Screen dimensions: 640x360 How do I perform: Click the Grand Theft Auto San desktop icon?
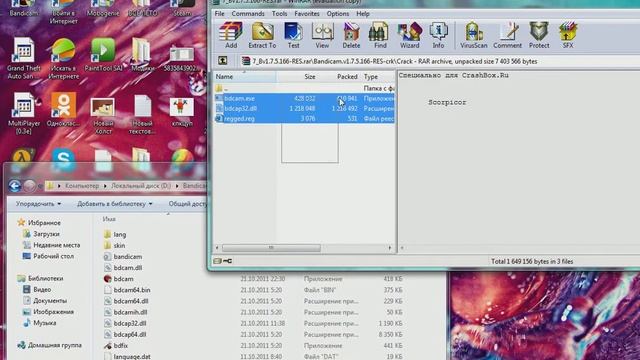[23, 58]
